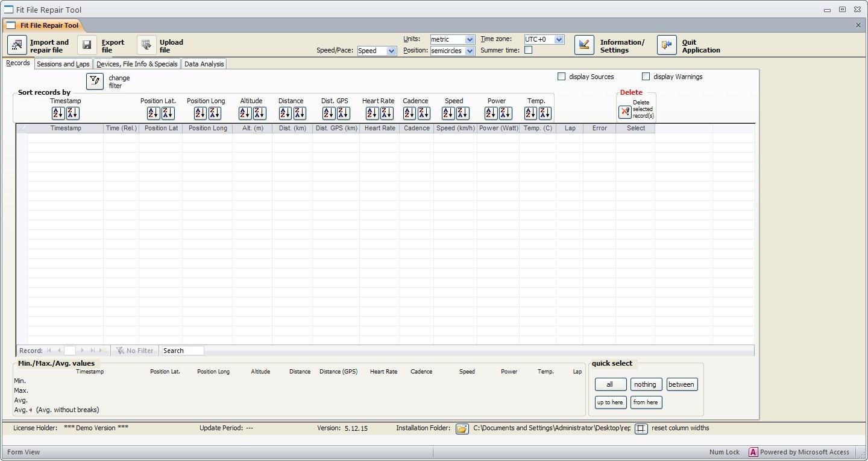
Task: Open the Units dropdown
Action: click(x=470, y=39)
